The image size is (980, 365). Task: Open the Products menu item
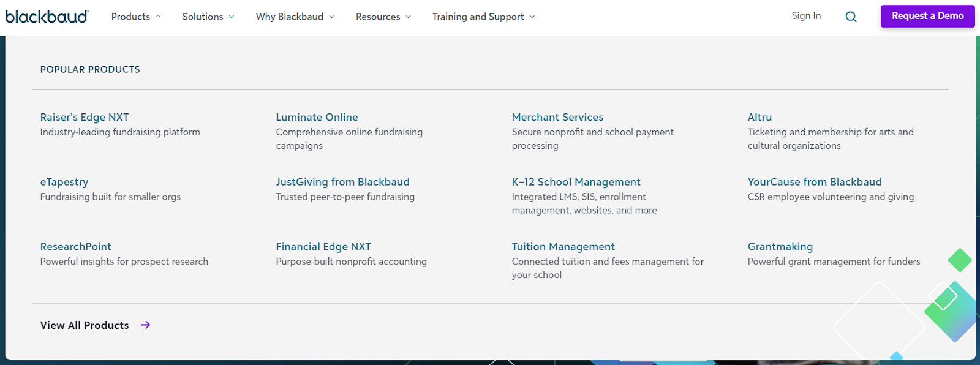[130, 17]
